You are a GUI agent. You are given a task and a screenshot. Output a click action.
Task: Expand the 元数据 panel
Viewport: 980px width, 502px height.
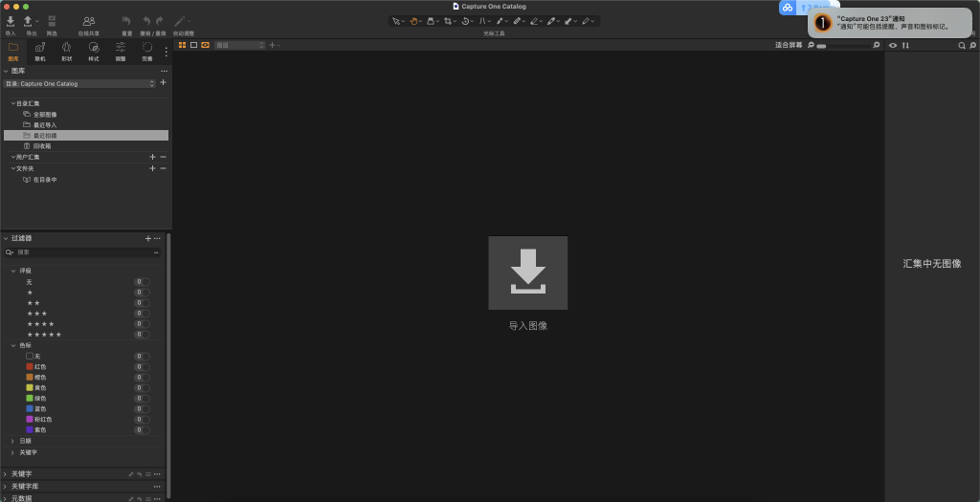pyautogui.click(x=6, y=498)
